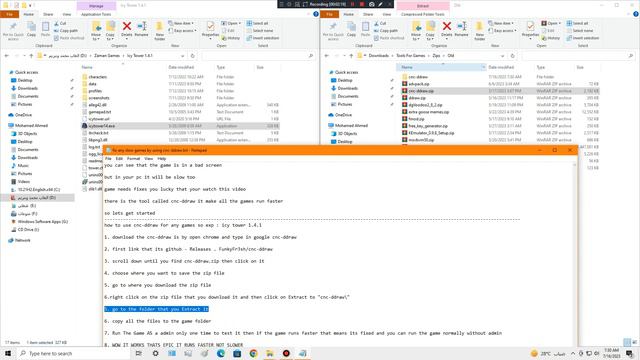
Task: Refresh the Icy Tower folder view
Action: pos(192,56)
